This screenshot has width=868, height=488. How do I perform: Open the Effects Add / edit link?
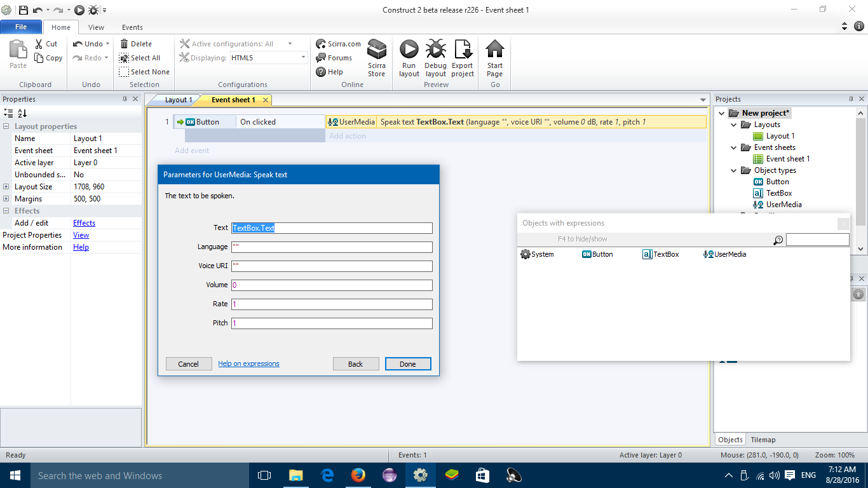(84, 223)
